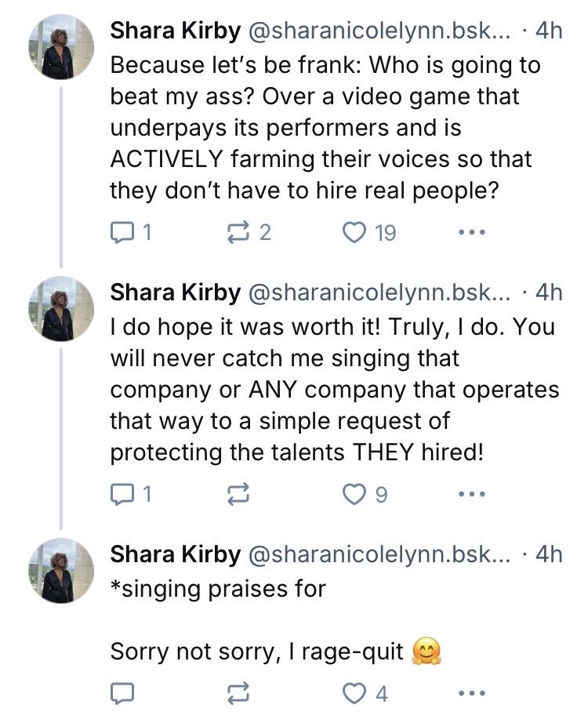Screen dimensions: 588x712
Task: Visit Shara Kirby profile from first post name
Action: [x=176, y=31]
